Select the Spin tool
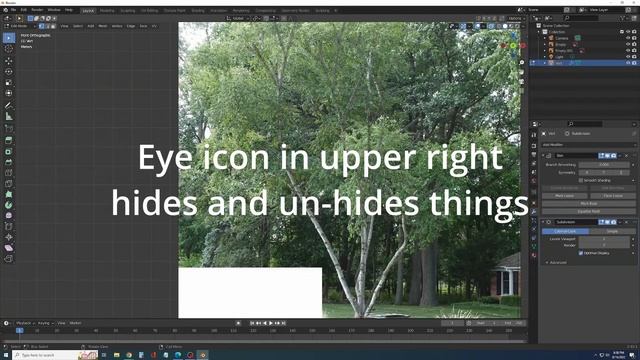The height and width of the screenshot is (360, 640). point(9,205)
